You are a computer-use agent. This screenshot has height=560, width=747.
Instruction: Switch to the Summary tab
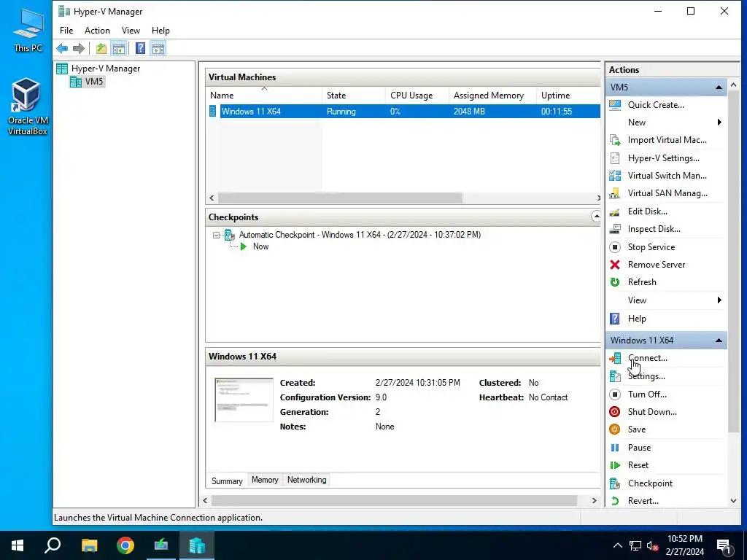click(x=227, y=481)
